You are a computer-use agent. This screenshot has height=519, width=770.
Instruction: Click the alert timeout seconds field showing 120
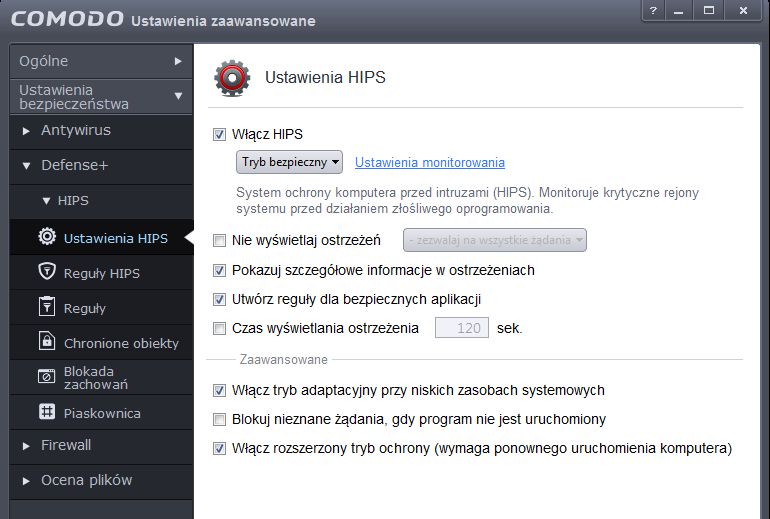(462, 328)
